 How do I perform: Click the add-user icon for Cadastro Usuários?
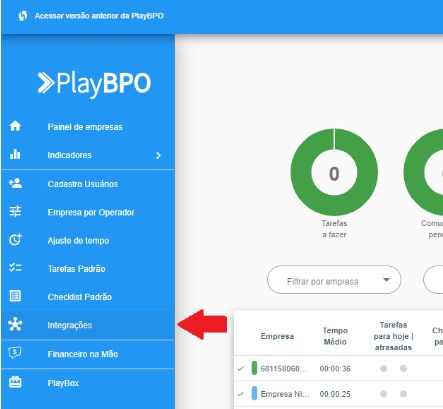(15, 183)
